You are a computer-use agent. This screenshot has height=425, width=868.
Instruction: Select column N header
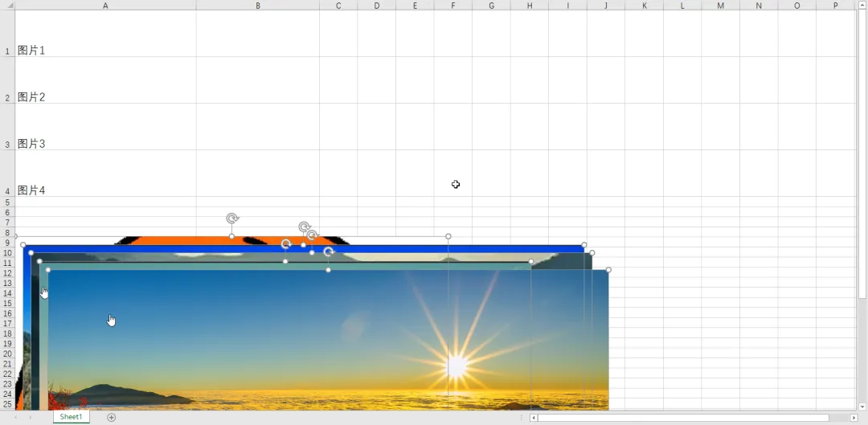click(759, 5)
